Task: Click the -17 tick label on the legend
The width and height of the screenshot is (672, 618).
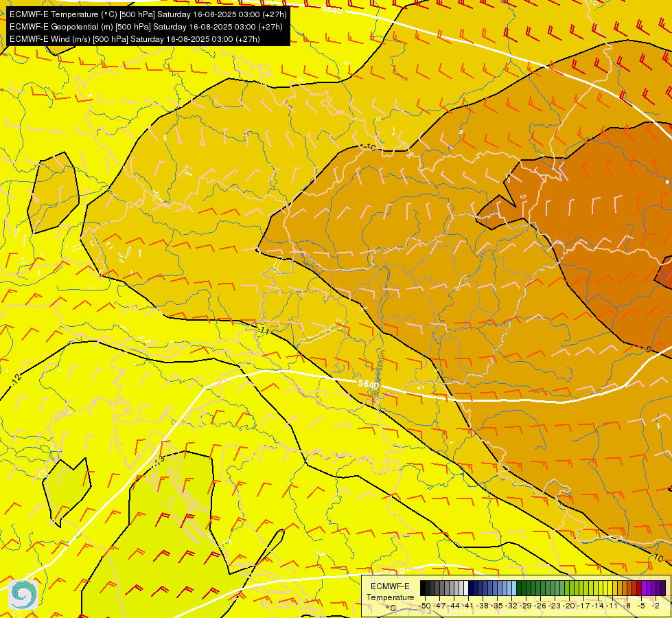Action: pyautogui.click(x=583, y=606)
